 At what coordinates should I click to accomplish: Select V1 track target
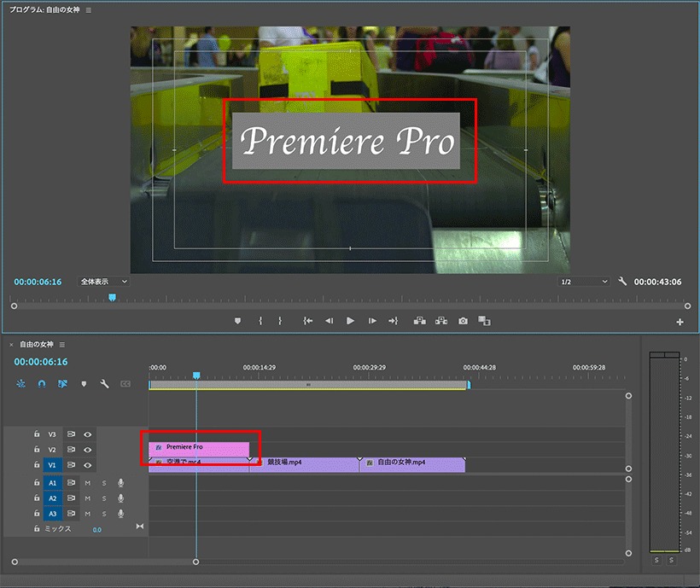point(52,465)
